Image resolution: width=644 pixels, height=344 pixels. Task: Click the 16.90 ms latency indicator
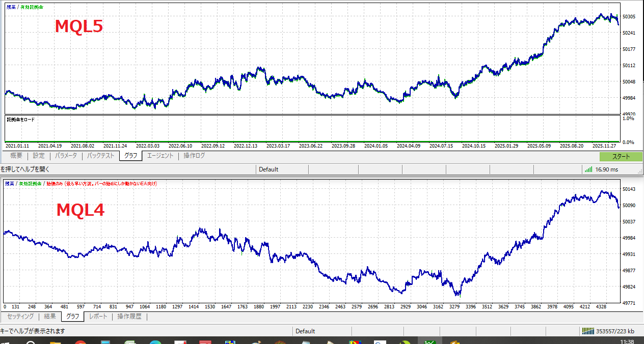click(x=606, y=169)
